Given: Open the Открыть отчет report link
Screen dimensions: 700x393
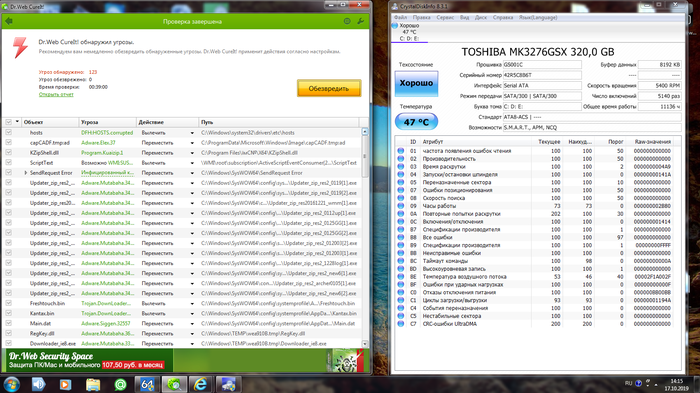Looking at the screenshot, I should pos(56,95).
